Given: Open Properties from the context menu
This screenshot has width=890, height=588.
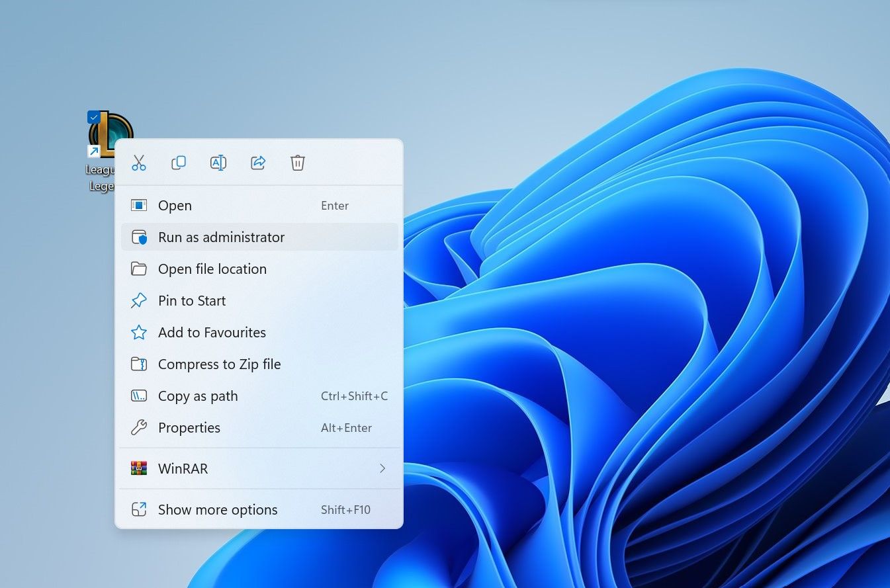Looking at the screenshot, I should pyautogui.click(x=259, y=428).
